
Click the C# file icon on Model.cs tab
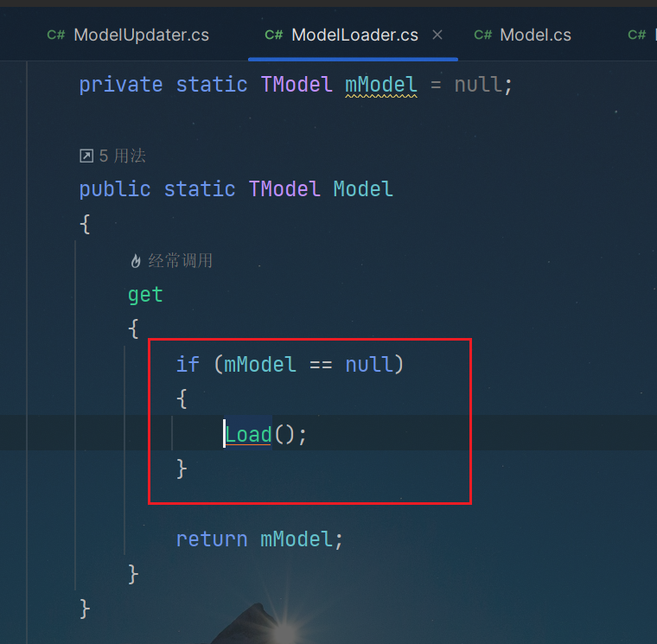[x=482, y=35]
